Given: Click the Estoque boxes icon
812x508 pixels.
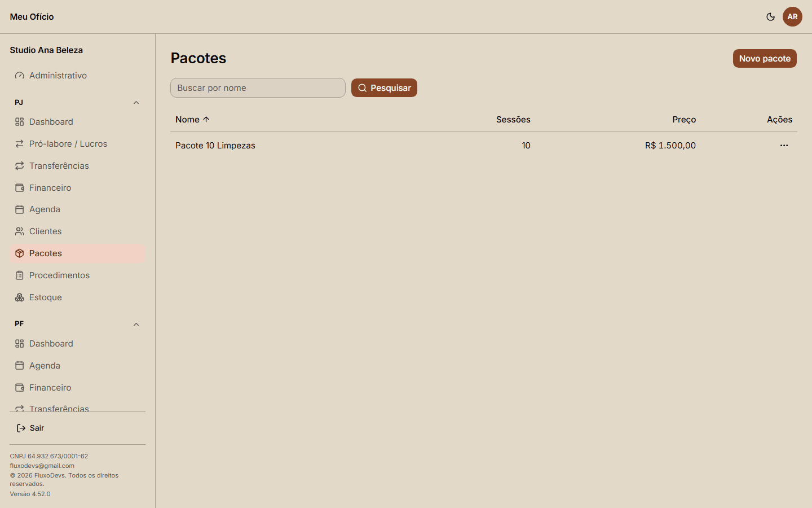Looking at the screenshot, I should click(x=20, y=297).
